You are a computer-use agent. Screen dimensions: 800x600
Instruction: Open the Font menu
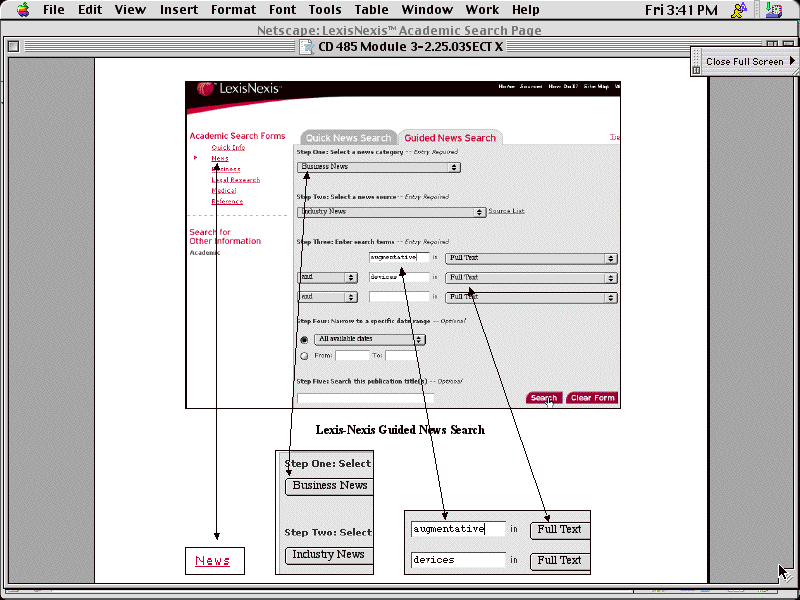[x=282, y=10]
